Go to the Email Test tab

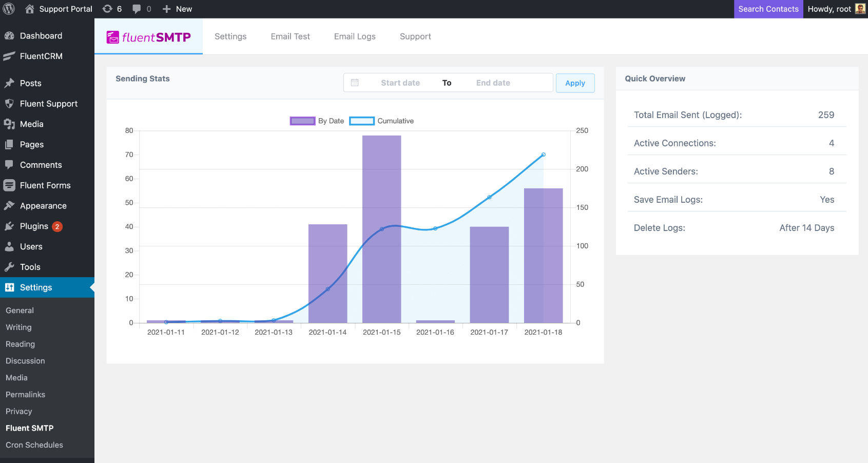pos(290,36)
